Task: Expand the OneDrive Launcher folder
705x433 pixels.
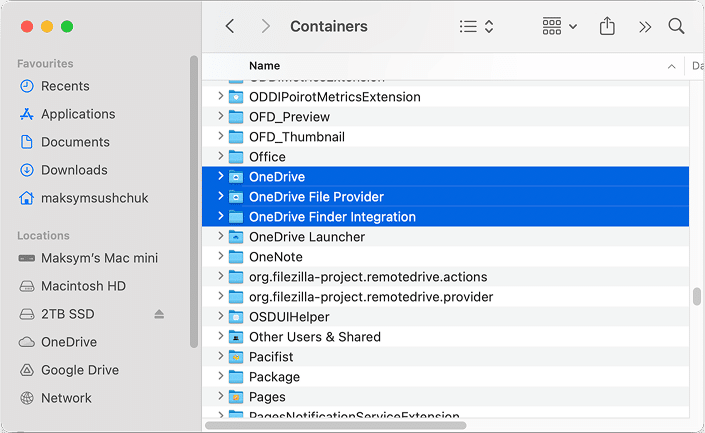Action: point(220,236)
